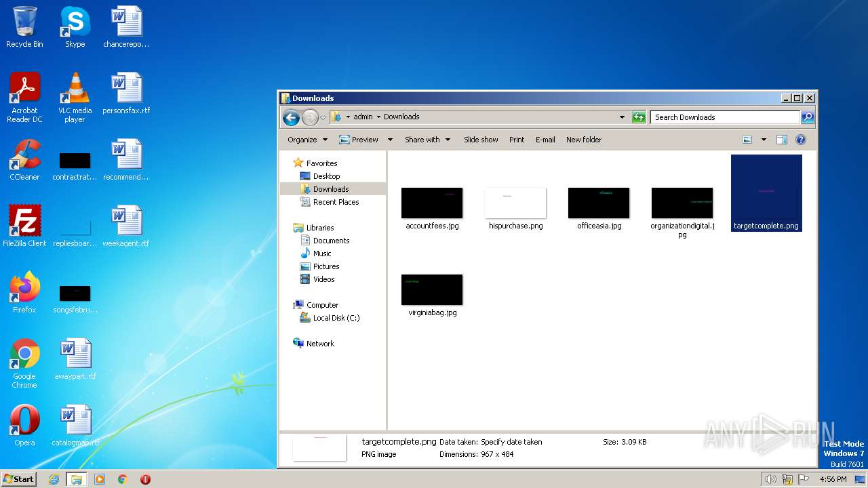Click the Print toolbar button
This screenshot has width=868, height=488.
click(x=517, y=140)
